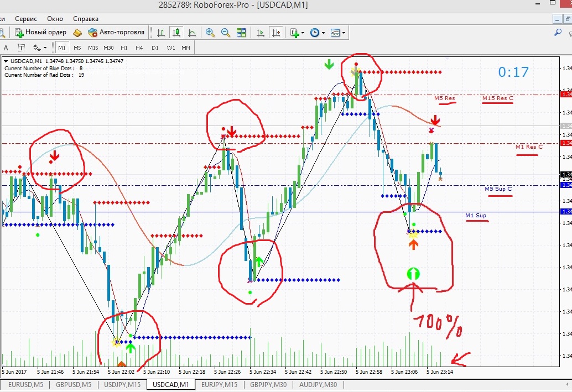The height and width of the screenshot is (392, 572).
Task: Open the Окно menu
Action: pos(55,19)
